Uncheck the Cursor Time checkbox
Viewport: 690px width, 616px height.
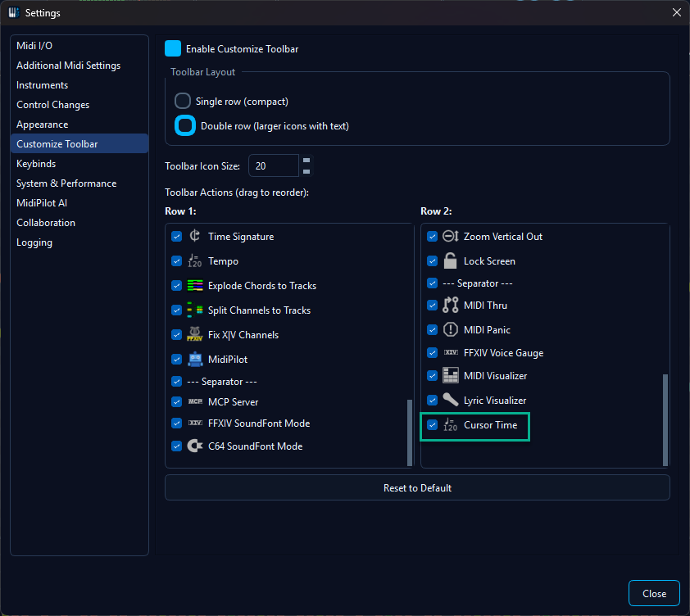point(432,424)
